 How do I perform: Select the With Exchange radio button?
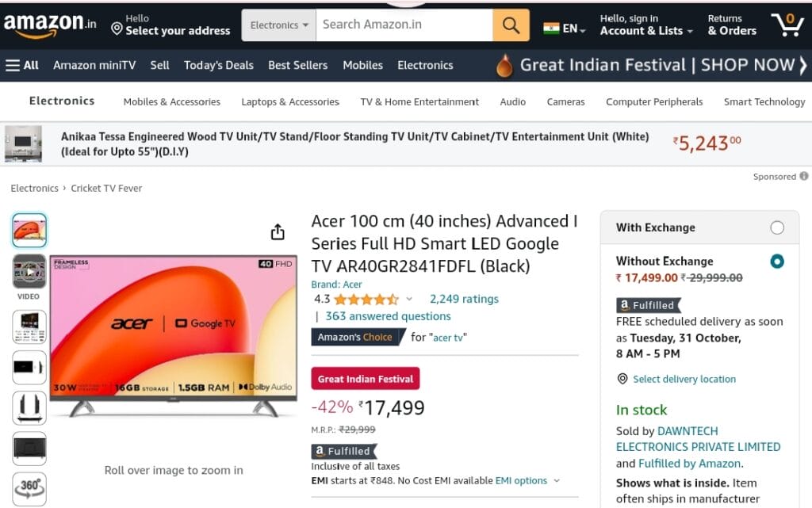pyautogui.click(x=777, y=227)
